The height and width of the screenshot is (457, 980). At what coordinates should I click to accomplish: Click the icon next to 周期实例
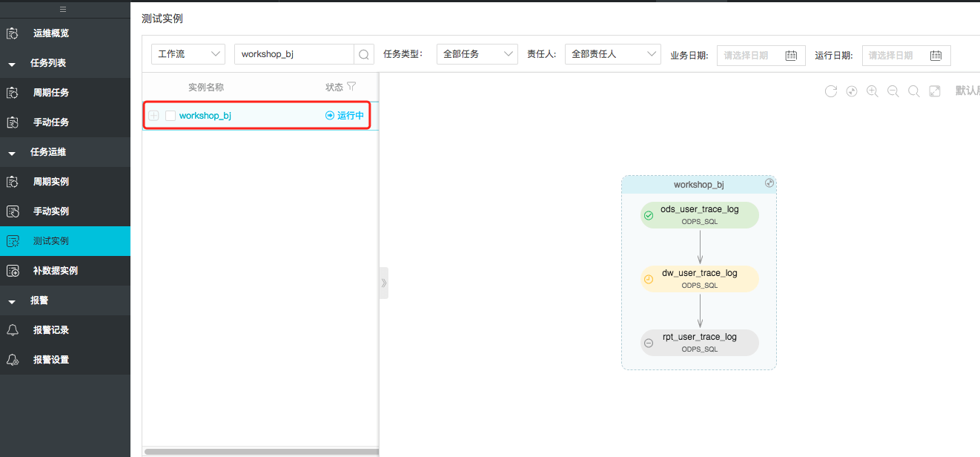(x=12, y=182)
